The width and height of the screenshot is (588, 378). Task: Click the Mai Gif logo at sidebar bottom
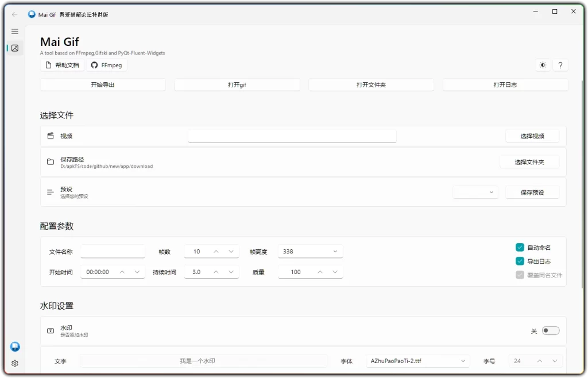14,346
